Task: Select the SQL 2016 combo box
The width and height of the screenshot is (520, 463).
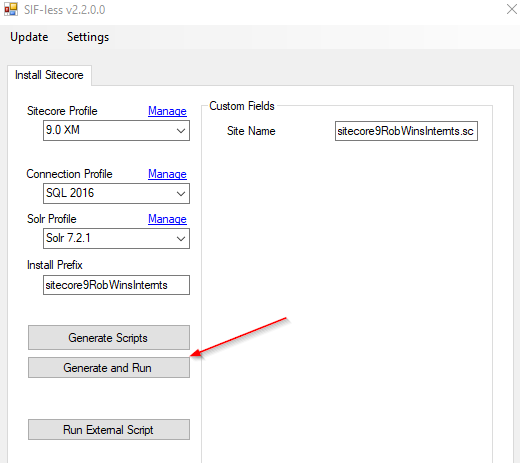Action: (116, 194)
